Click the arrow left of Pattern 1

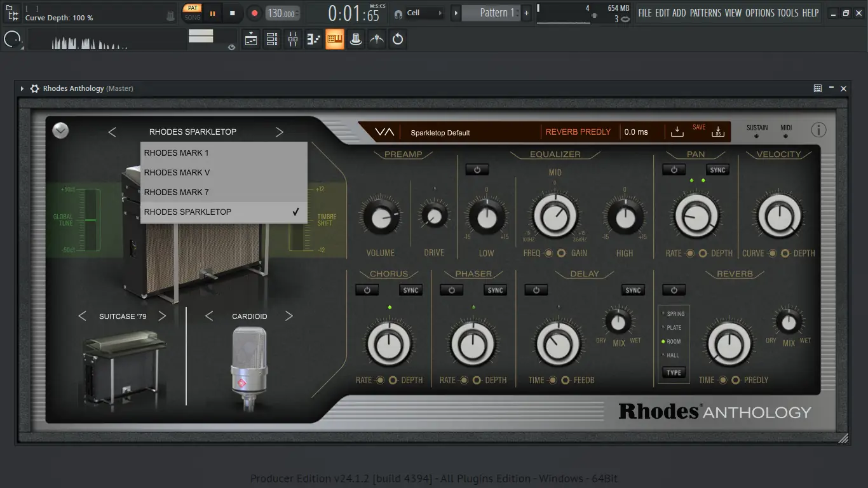coord(456,13)
